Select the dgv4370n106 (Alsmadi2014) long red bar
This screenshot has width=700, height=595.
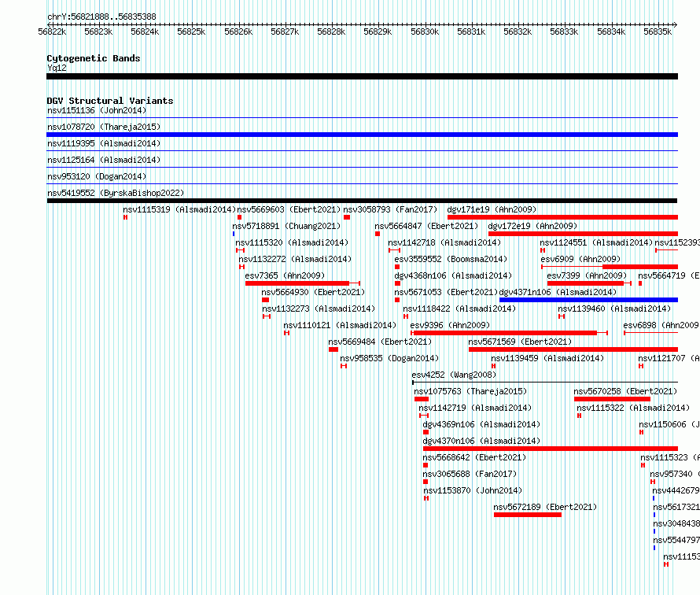pyautogui.click(x=551, y=449)
